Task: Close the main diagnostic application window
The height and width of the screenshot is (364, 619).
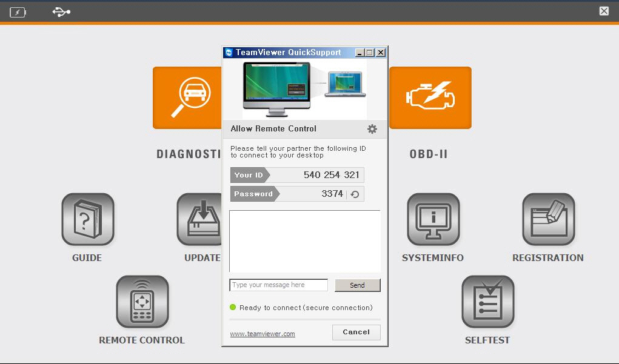Action: [604, 11]
